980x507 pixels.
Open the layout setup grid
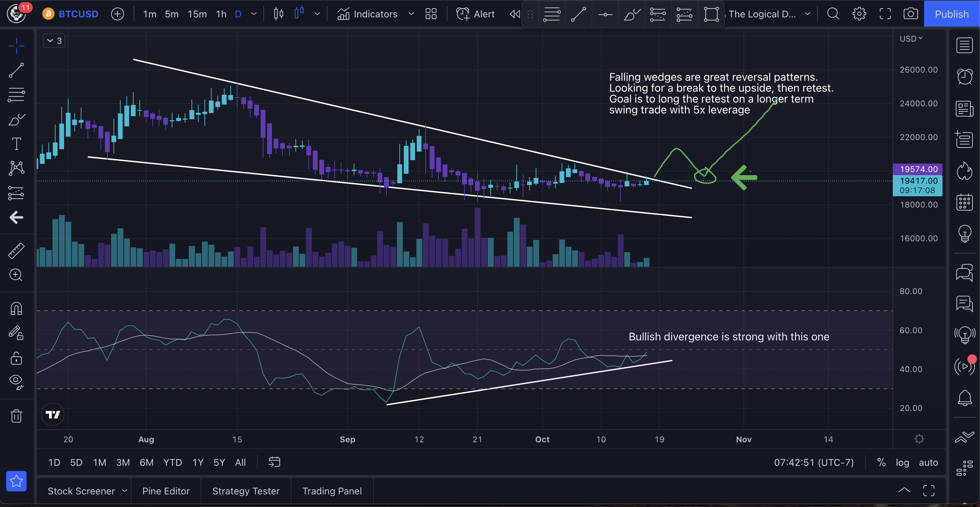(431, 14)
